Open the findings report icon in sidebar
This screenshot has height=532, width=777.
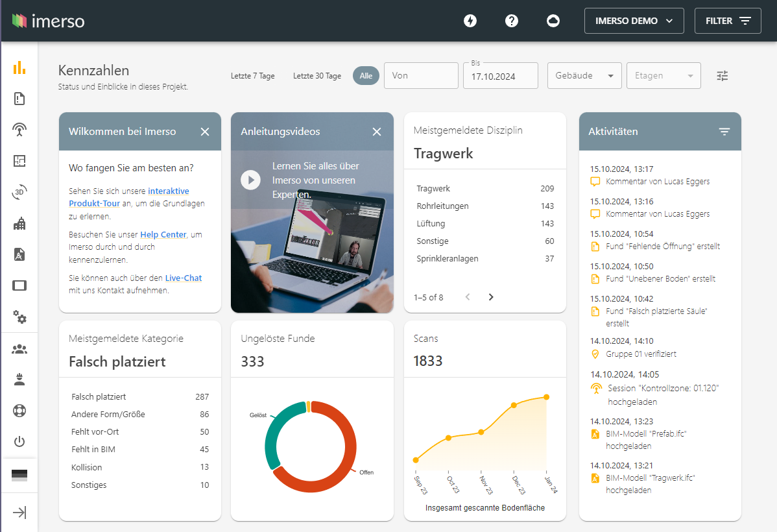click(x=19, y=99)
